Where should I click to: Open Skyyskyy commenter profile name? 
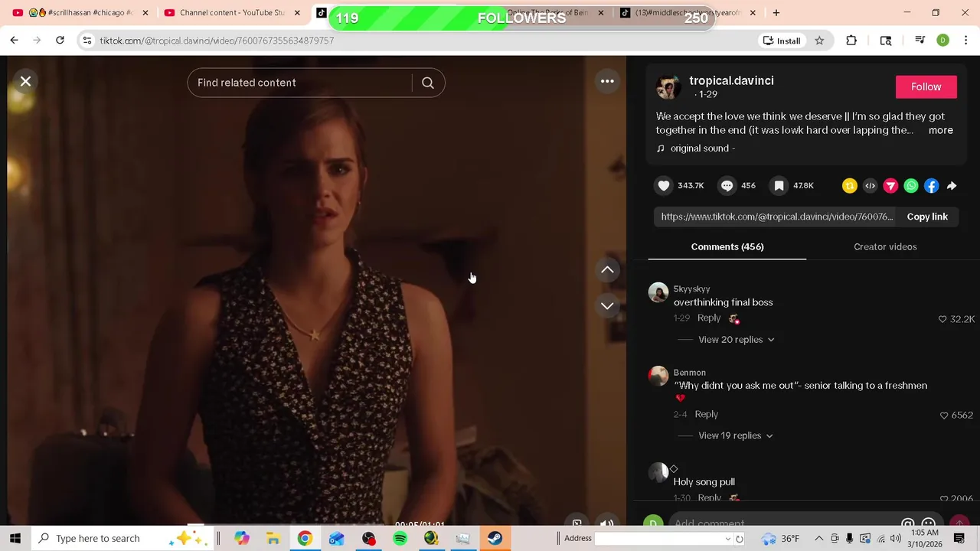691,289
